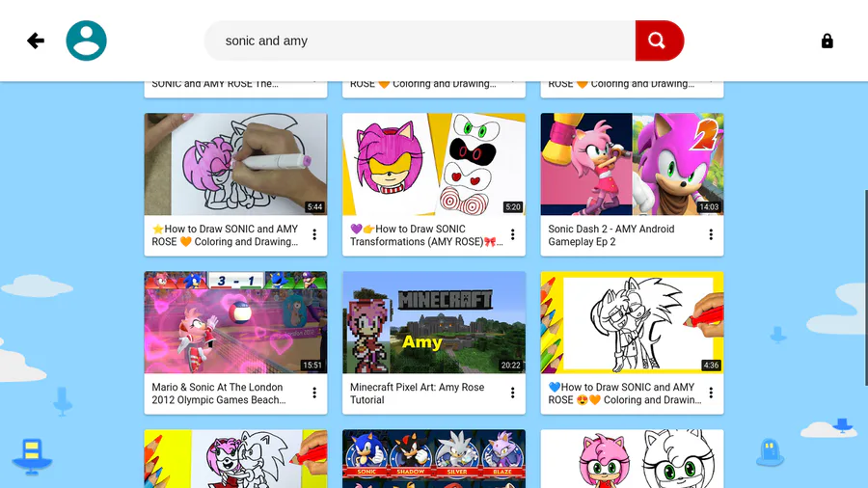868x488 pixels.
Task: Open title 'Mario & Sonic At The London 2012 Olympic Games'
Action: pos(219,393)
